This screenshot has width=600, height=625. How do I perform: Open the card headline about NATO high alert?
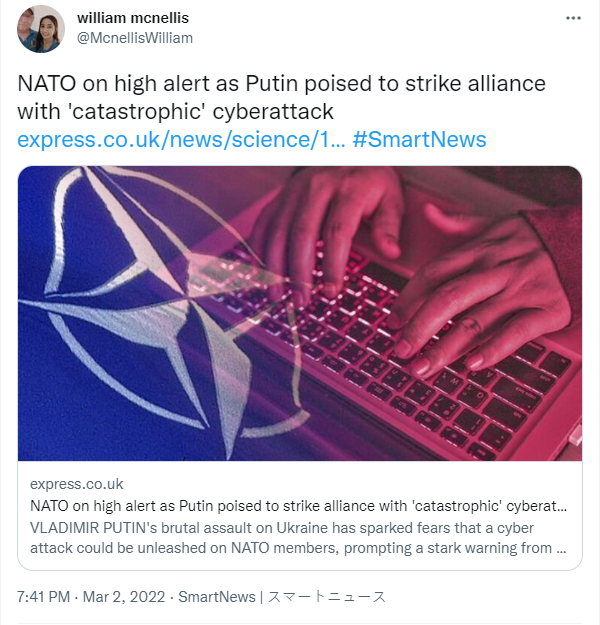pyautogui.click(x=300, y=506)
